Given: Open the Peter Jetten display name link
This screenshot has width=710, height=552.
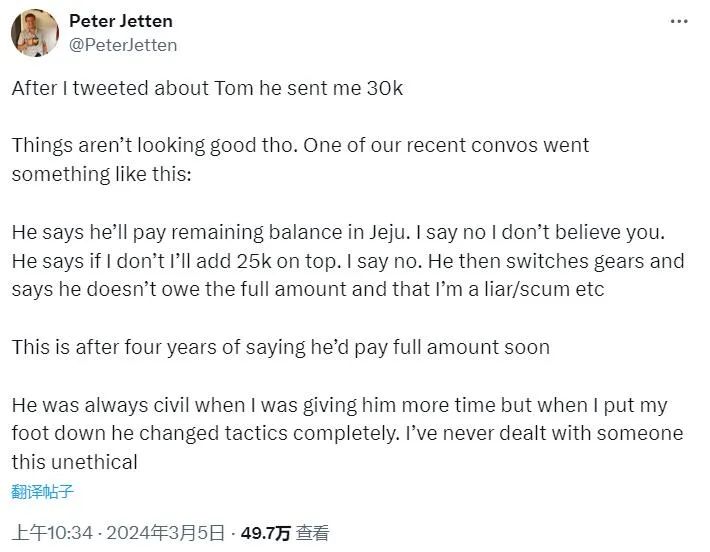Looking at the screenshot, I should (121, 21).
